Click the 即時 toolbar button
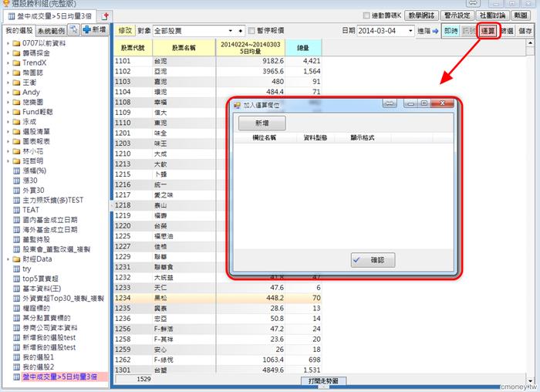The width and height of the screenshot is (540, 392). (451, 31)
